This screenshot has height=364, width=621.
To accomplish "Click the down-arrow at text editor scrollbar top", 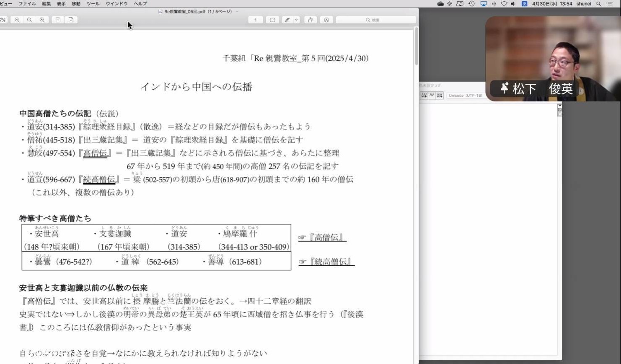I will tap(559, 105).
